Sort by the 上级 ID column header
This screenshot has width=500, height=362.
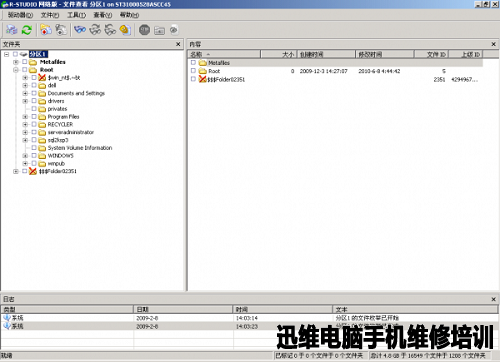(x=466, y=54)
